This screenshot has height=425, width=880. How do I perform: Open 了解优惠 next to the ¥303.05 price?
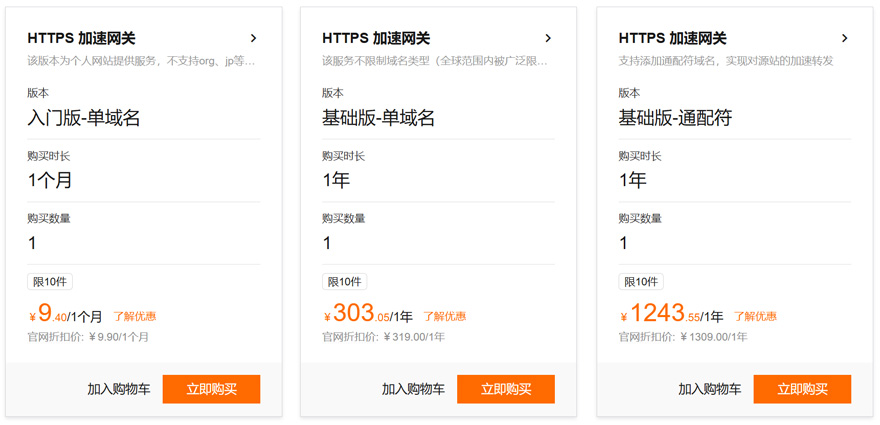pos(444,317)
